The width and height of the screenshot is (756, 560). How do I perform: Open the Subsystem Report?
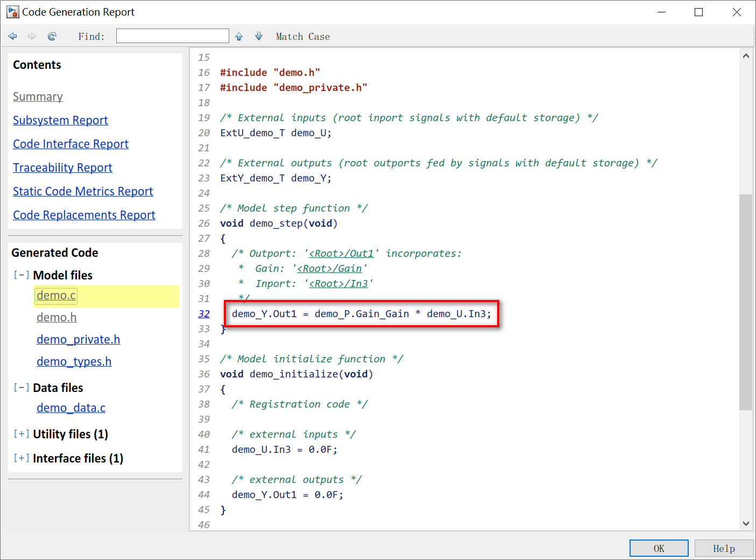(x=60, y=121)
